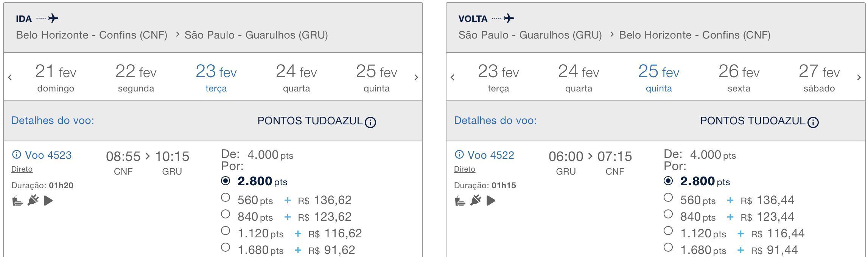Screen dimensions: 868x257
Task: Open Voo 4523 flight link
Action: coord(48,155)
